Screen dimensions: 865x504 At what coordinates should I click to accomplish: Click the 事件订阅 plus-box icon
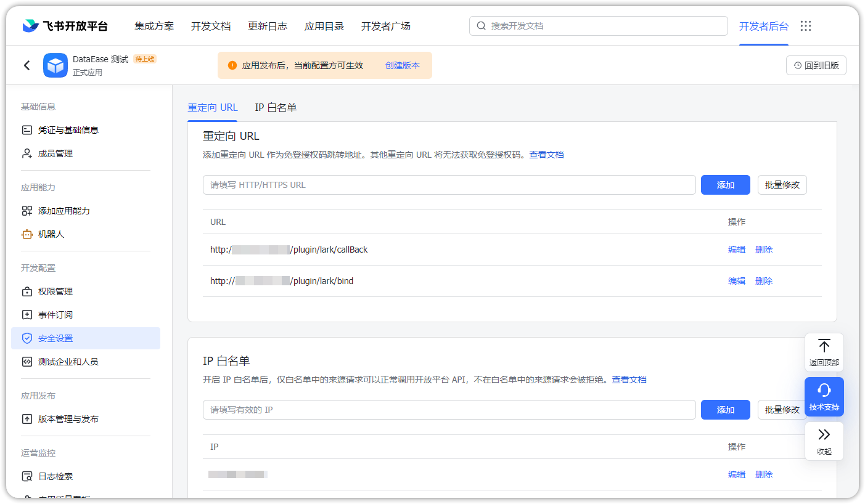pyautogui.click(x=27, y=315)
